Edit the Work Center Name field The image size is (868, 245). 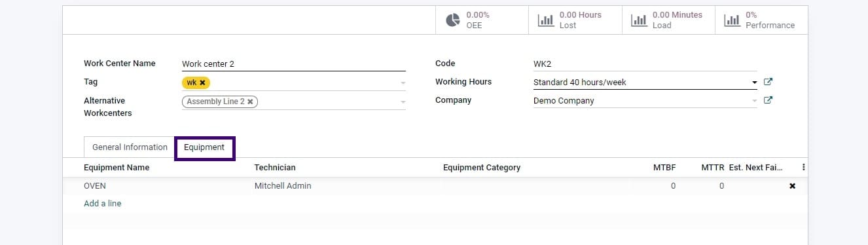293,64
